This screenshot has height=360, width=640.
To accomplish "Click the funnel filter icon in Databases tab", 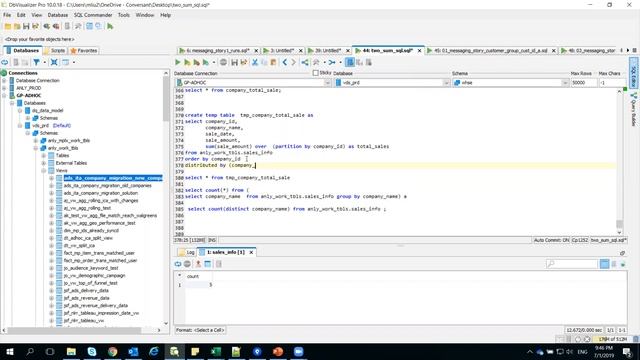I will click(36, 62).
